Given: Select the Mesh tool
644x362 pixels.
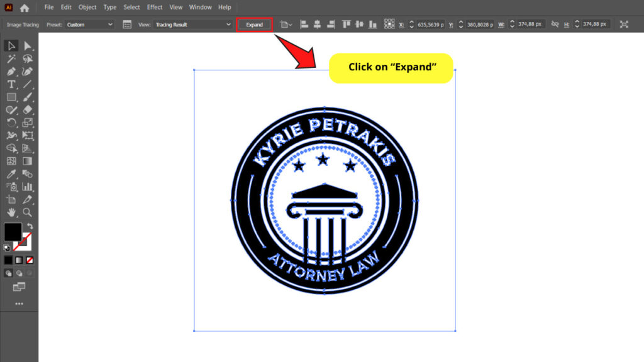Looking at the screenshot, I should pyautogui.click(x=11, y=161).
